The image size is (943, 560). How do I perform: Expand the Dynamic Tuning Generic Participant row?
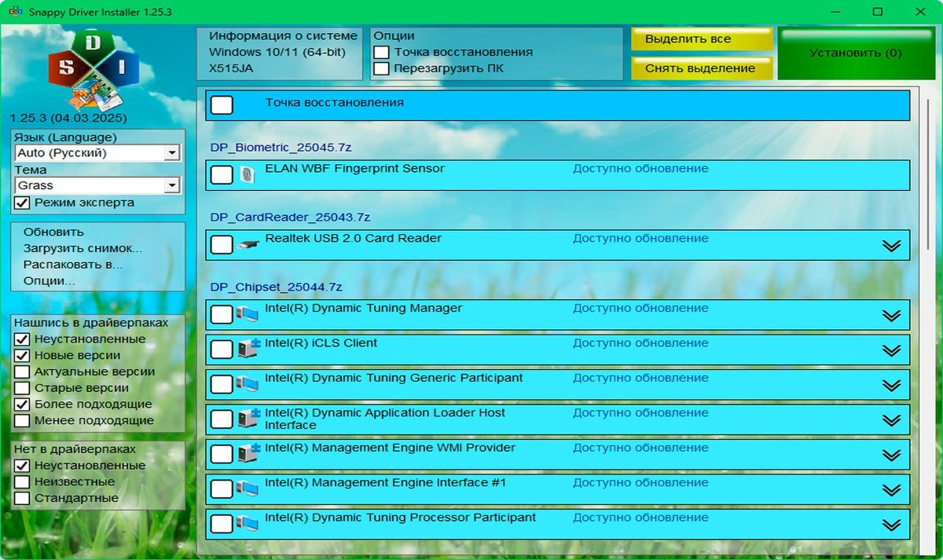[x=891, y=386]
